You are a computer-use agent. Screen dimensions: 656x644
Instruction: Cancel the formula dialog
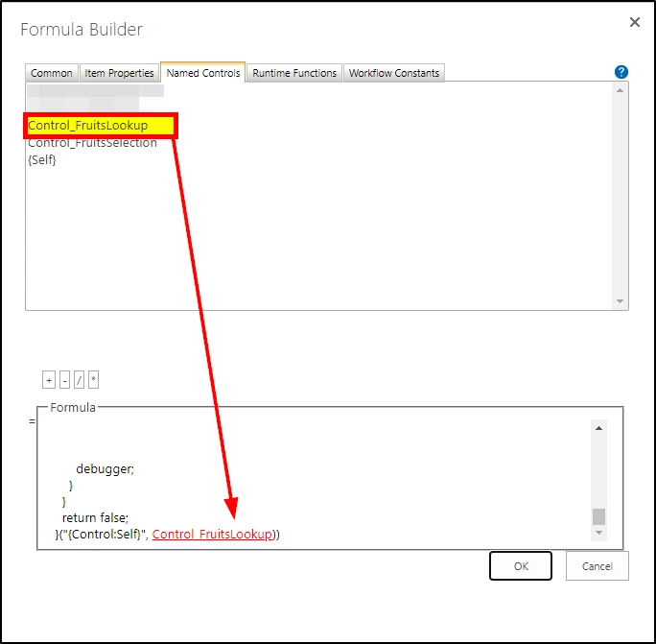597,566
